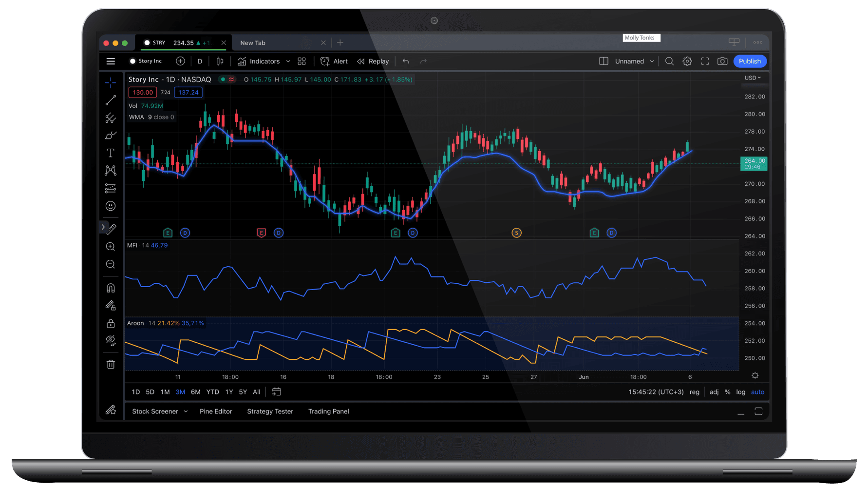Click the zoom-in magnifier tool
Image resolution: width=868 pixels, height=490 pixels.
click(111, 247)
